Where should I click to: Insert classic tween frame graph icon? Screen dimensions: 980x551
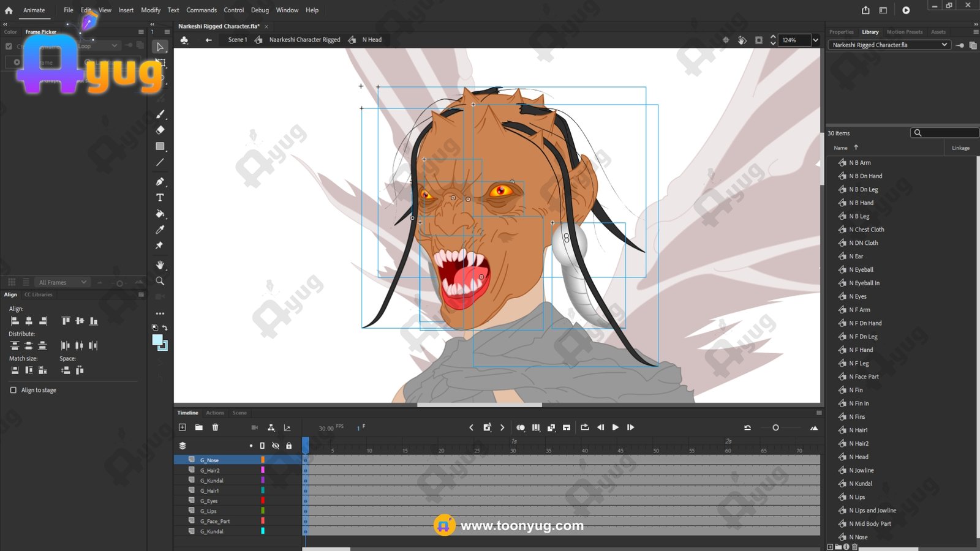[x=287, y=427]
